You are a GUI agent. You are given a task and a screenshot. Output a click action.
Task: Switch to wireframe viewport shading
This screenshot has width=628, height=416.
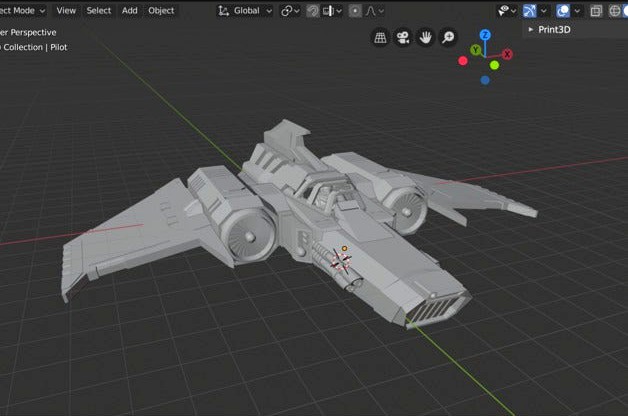point(614,11)
